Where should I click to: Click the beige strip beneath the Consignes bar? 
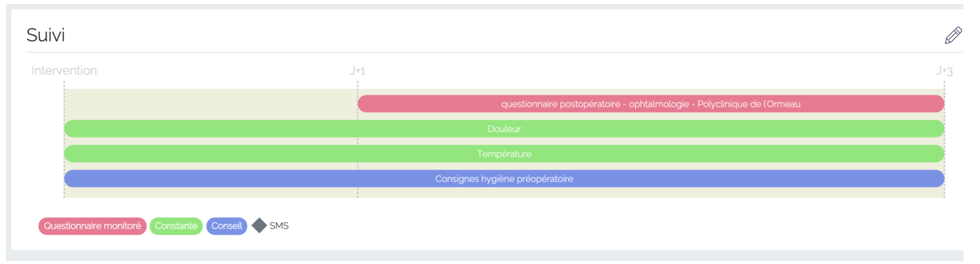[504, 193]
